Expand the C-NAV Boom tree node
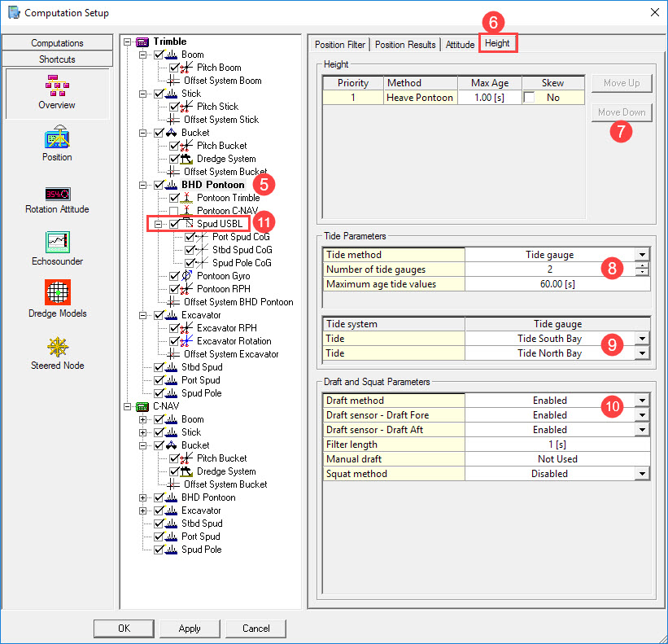 [x=144, y=419]
